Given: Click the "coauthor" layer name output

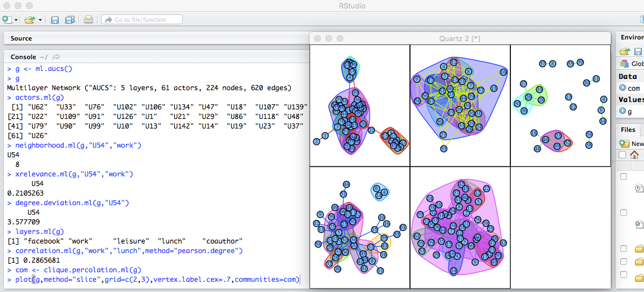Looking at the screenshot, I should point(223,241).
